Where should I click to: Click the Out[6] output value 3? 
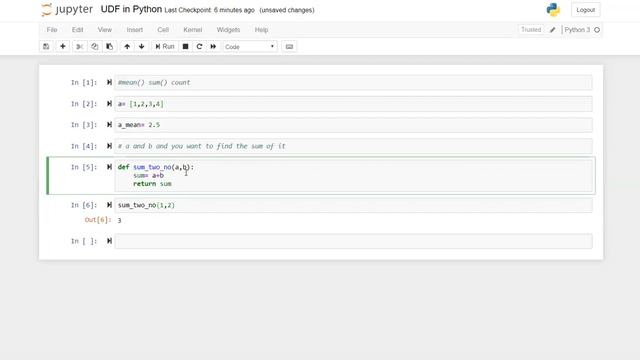pos(120,220)
